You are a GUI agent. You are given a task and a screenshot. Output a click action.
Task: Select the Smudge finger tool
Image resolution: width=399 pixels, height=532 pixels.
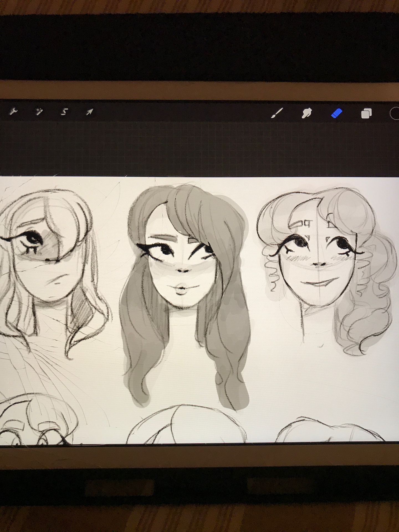pos(307,113)
